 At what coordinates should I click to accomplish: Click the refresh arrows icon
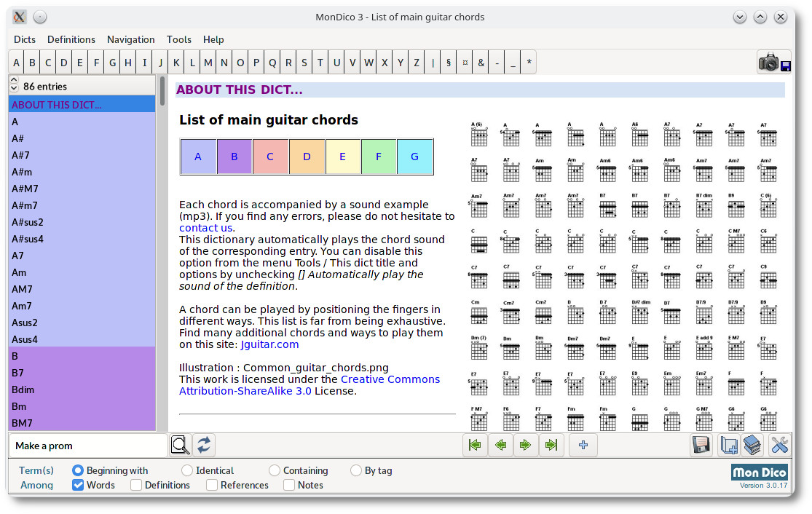tap(204, 445)
